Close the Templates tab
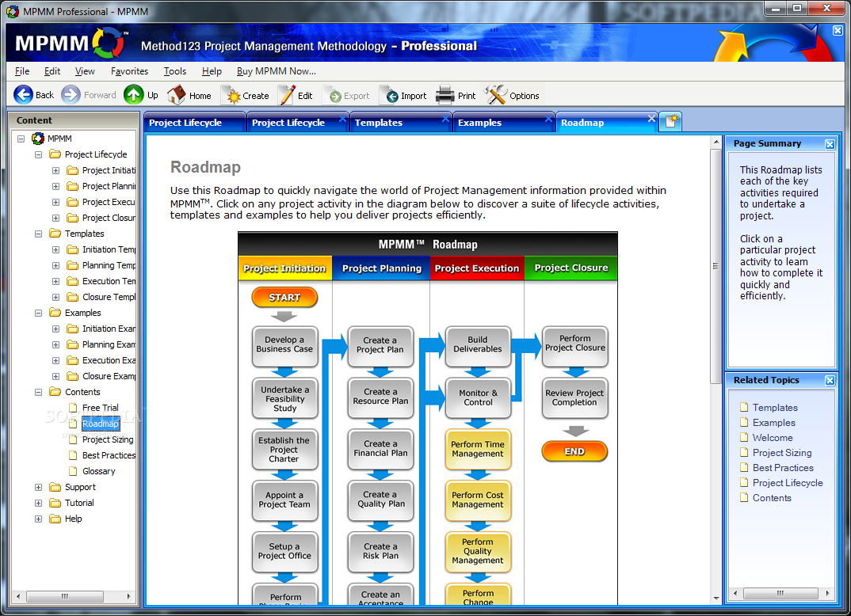This screenshot has height=616, width=851. pyautogui.click(x=445, y=118)
